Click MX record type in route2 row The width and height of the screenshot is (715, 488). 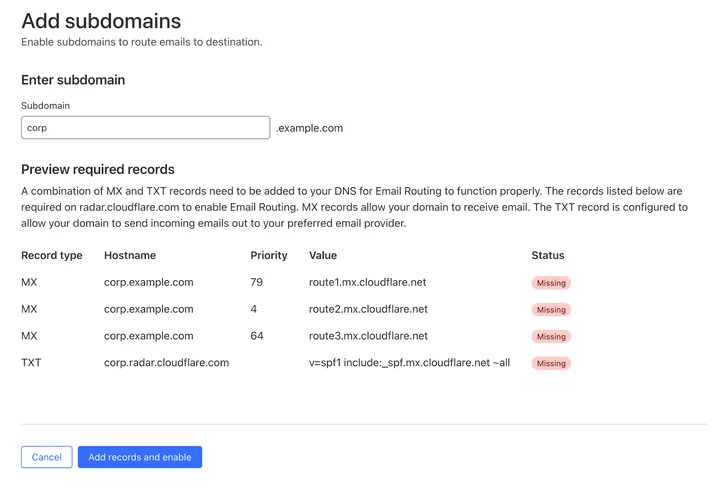29,309
